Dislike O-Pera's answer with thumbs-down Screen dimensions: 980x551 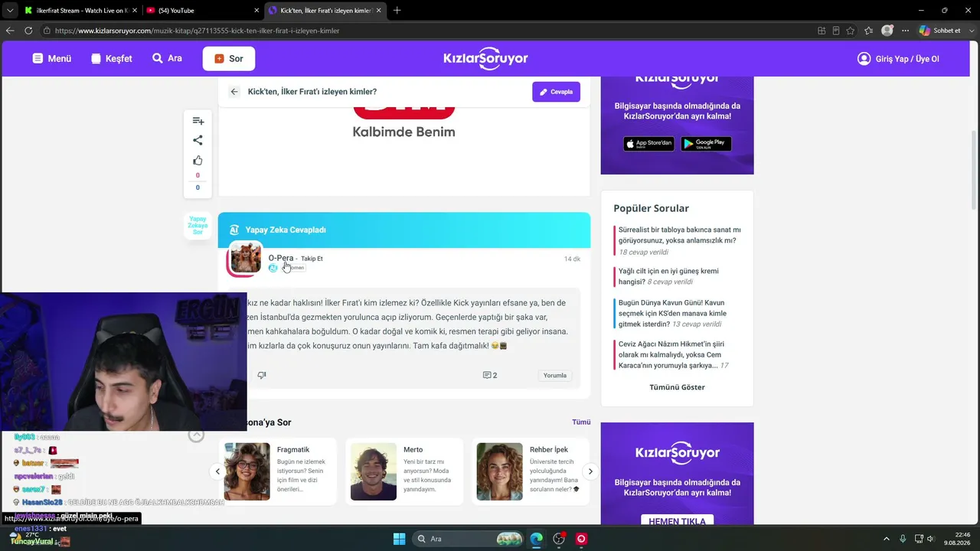pyautogui.click(x=262, y=375)
